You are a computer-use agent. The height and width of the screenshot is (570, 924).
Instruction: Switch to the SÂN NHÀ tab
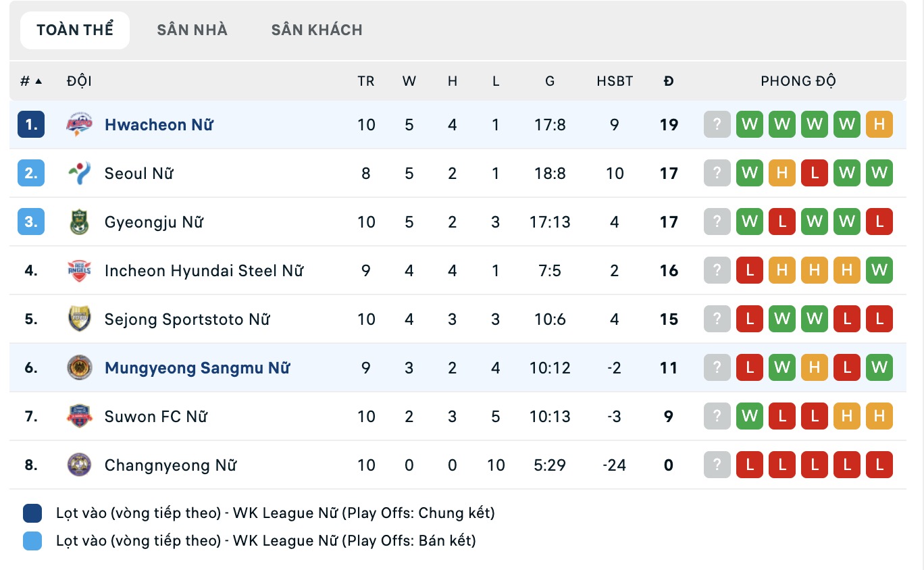click(192, 29)
